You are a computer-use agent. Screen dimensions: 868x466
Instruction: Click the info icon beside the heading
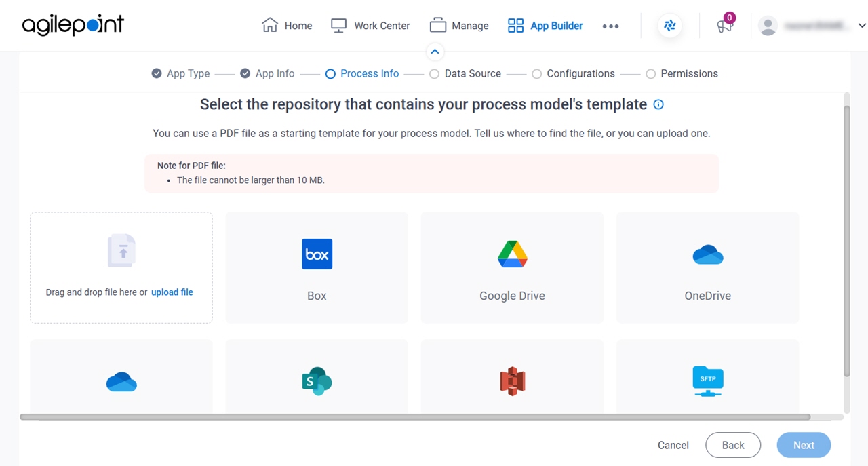pyautogui.click(x=658, y=104)
